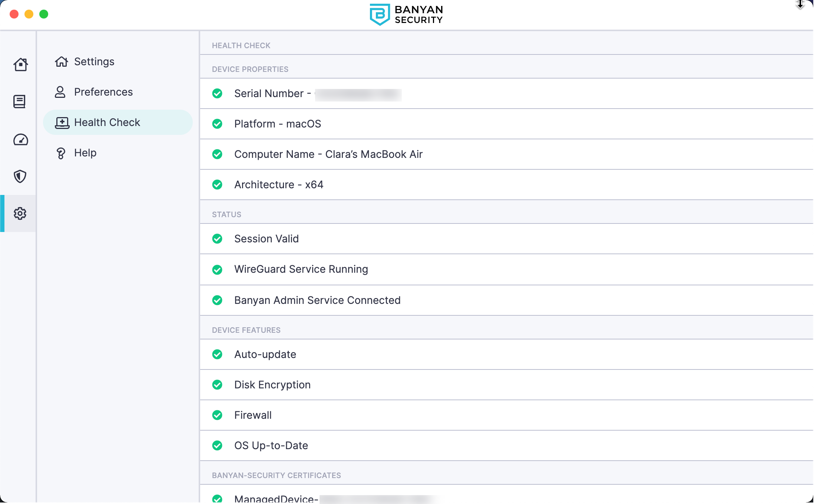The width and height of the screenshot is (814, 504).
Task: Click green check beside Banyan Admin Service Connected
Action: click(x=217, y=300)
